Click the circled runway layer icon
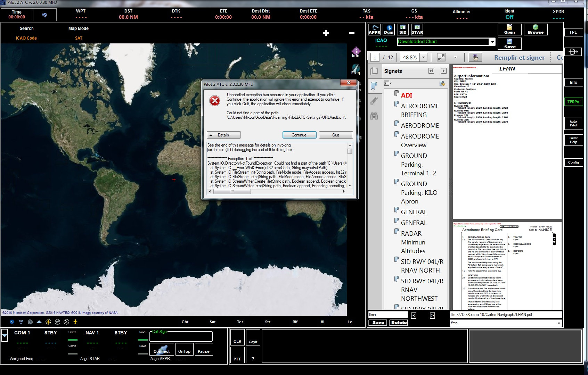This screenshot has height=375, width=588. [57, 322]
